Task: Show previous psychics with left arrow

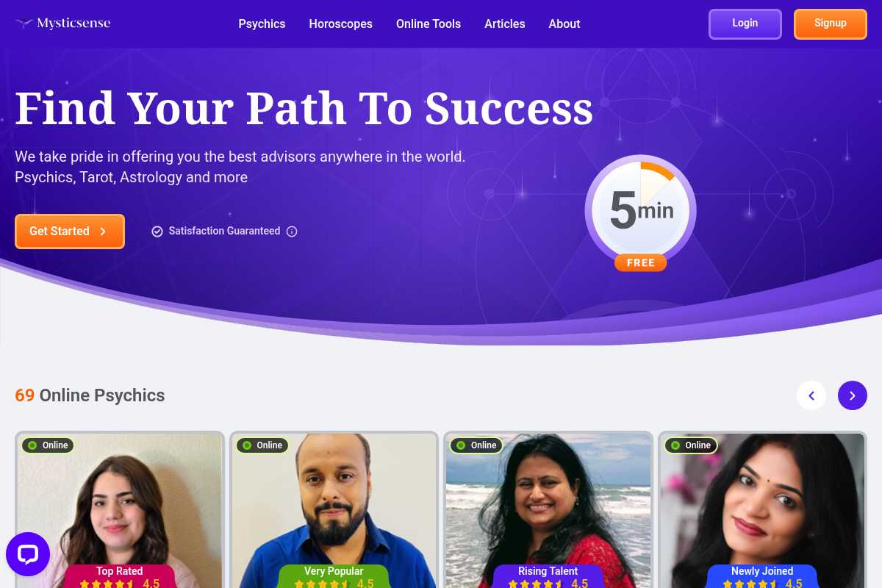Action: (811, 395)
